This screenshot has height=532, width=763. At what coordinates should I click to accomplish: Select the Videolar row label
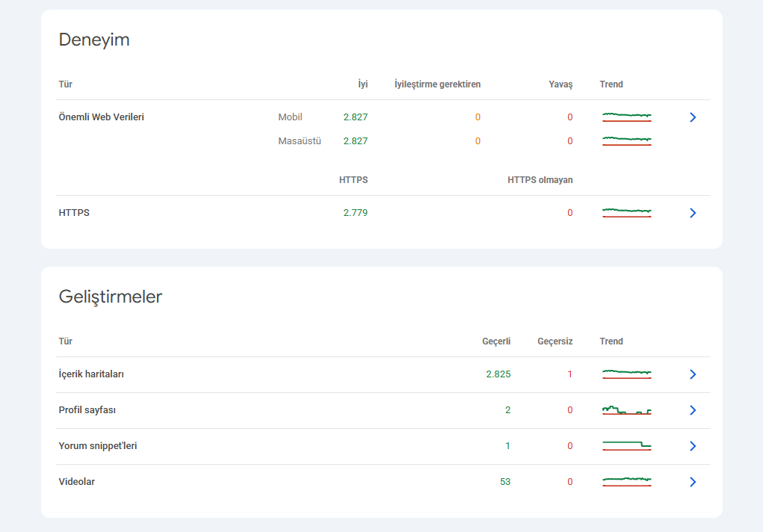[76, 481]
